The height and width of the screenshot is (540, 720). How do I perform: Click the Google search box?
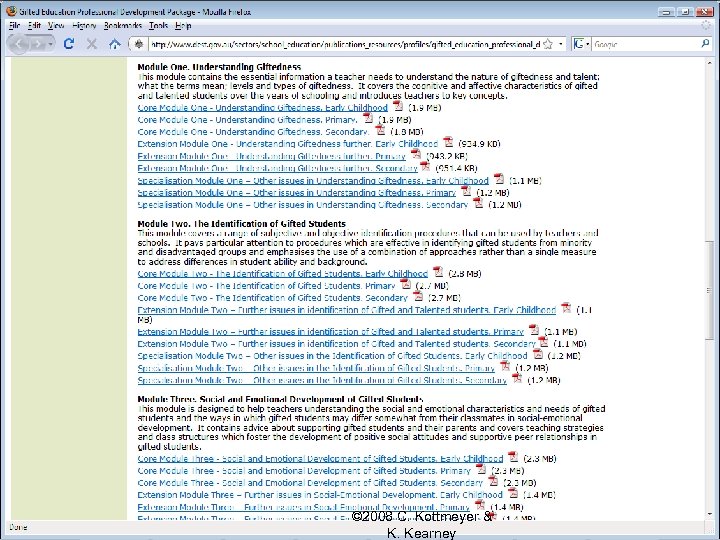(x=645, y=45)
